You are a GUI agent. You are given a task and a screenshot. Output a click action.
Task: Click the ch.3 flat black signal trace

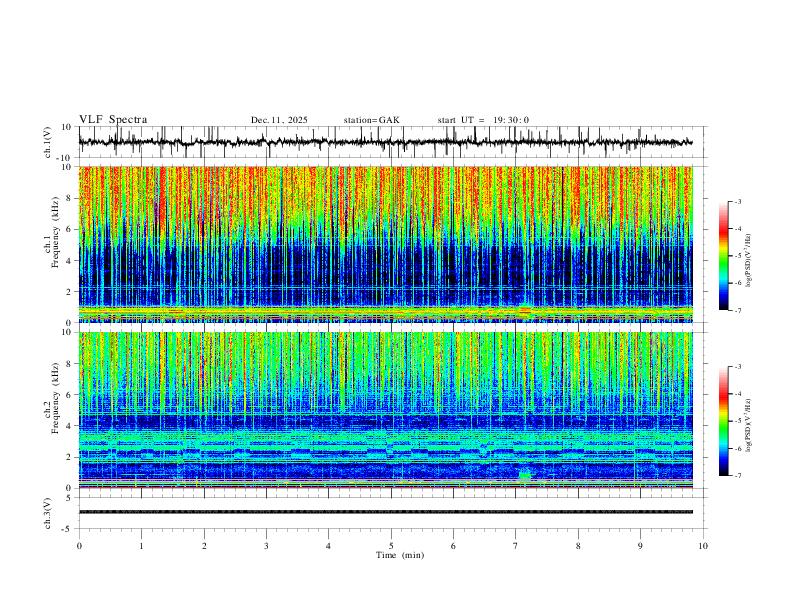coord(385,512)
